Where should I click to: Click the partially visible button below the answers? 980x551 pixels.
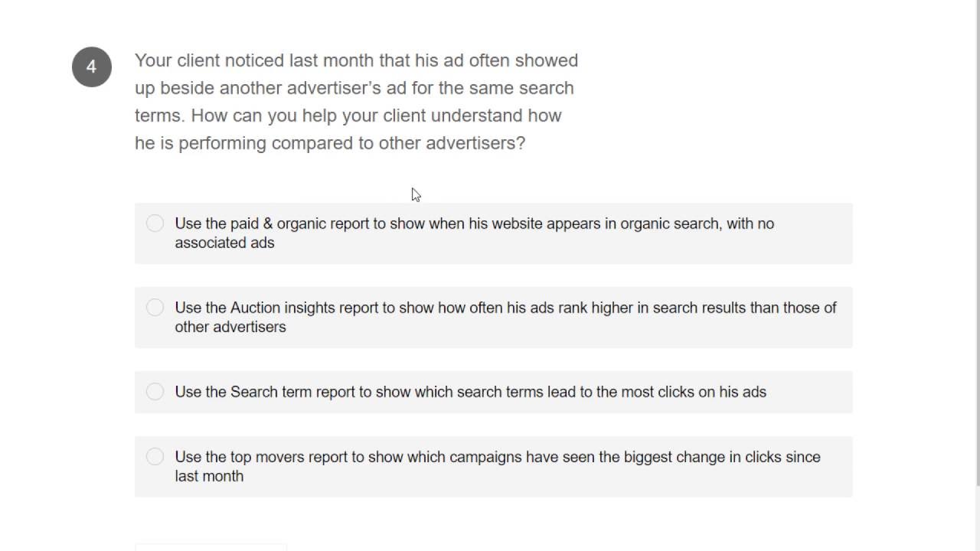tap(211, 546)
